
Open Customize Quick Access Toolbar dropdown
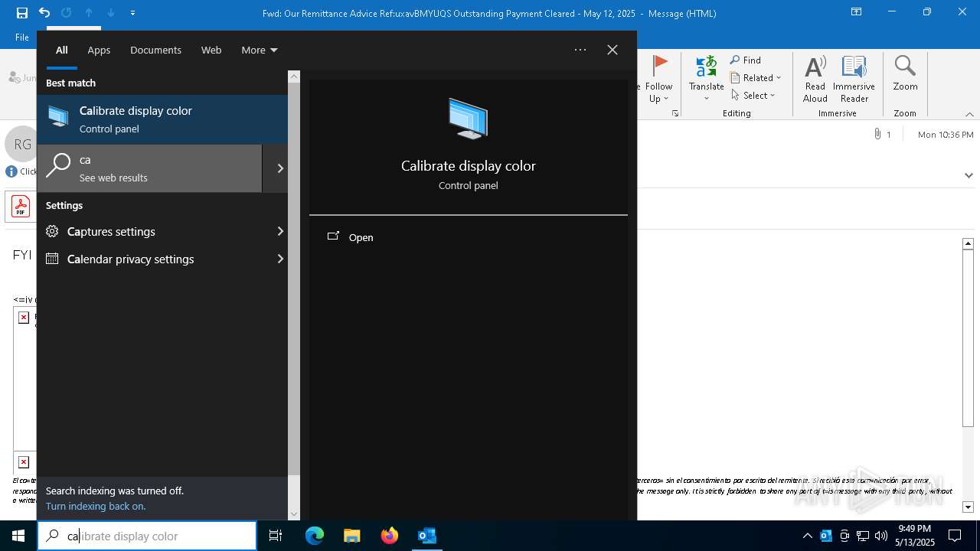point(132,13)
